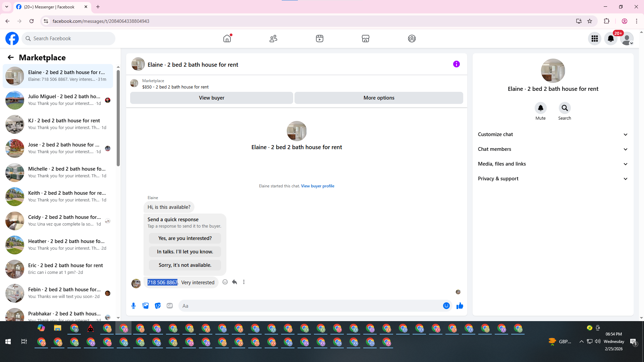Open conversation information purple icon
Image resolution: width=644 pixels, height=362 pixels.
tap(456, 64)
